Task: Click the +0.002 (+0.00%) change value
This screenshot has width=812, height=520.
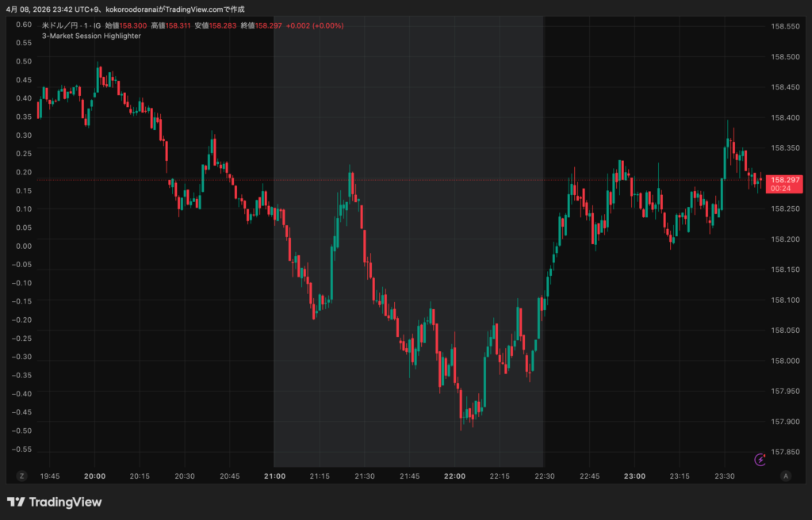Action: (315, 25)
